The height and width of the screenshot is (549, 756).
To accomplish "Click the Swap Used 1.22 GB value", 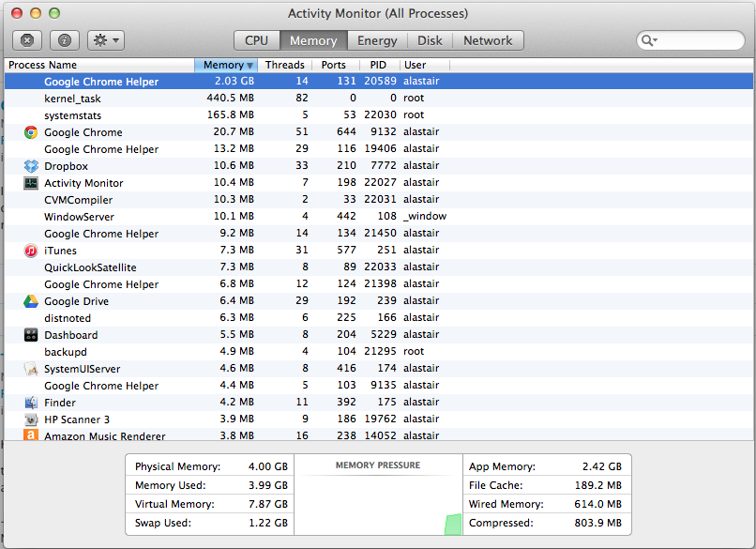I will pyautogui.click(x=268, y=523).
